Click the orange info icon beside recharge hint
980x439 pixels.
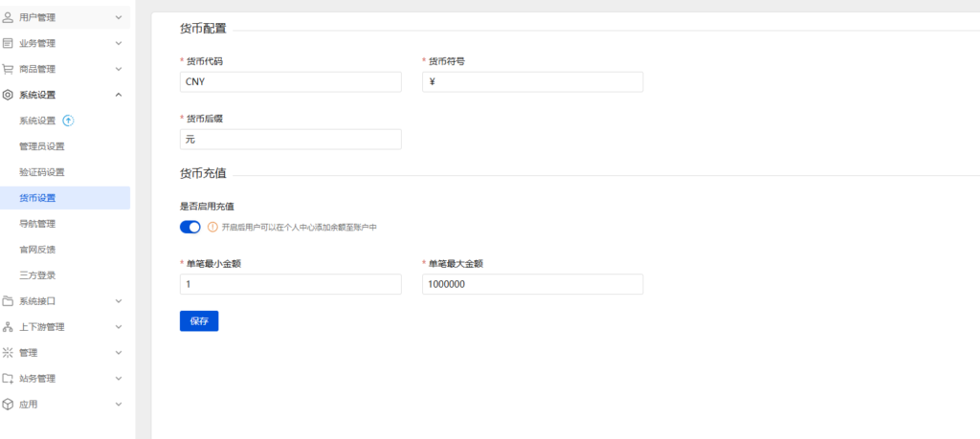click(212, 228)
